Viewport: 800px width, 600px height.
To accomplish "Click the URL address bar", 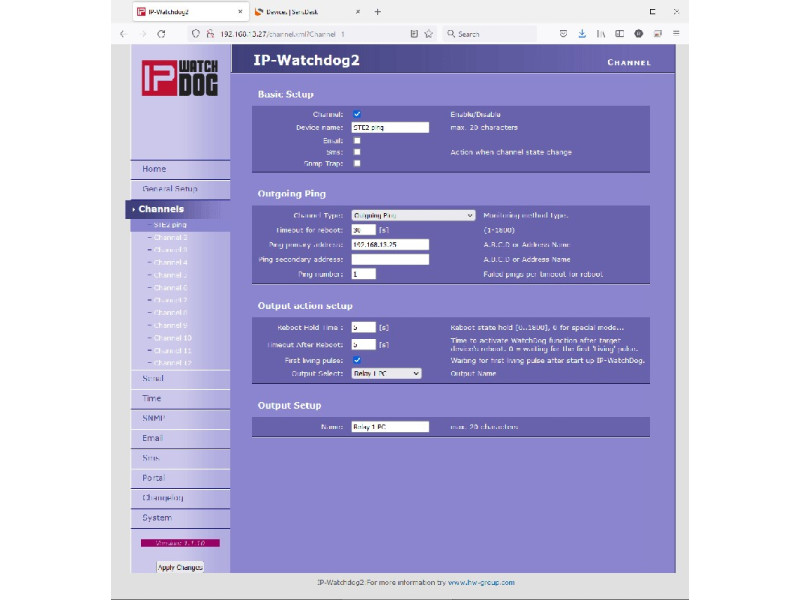I will point(311,34).
